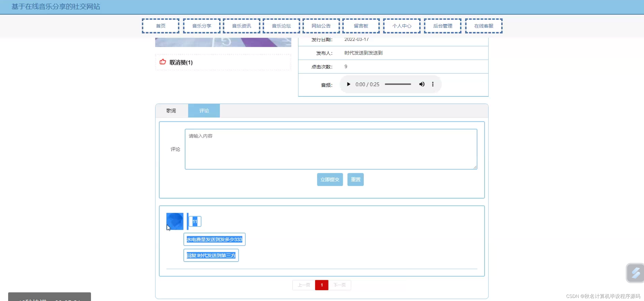Open 音乐论坛 navigation item
Screen dimensions: 644x301
[x=281, y=26]
